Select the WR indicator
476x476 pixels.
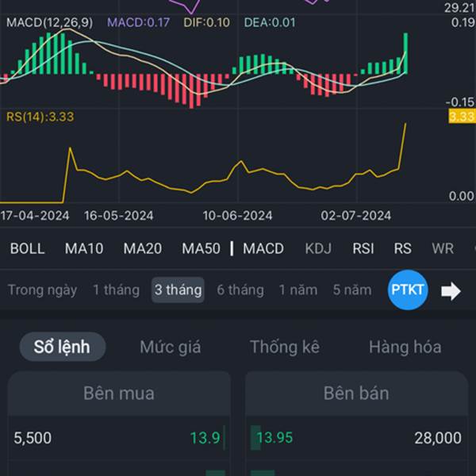(x=443, y=248)
